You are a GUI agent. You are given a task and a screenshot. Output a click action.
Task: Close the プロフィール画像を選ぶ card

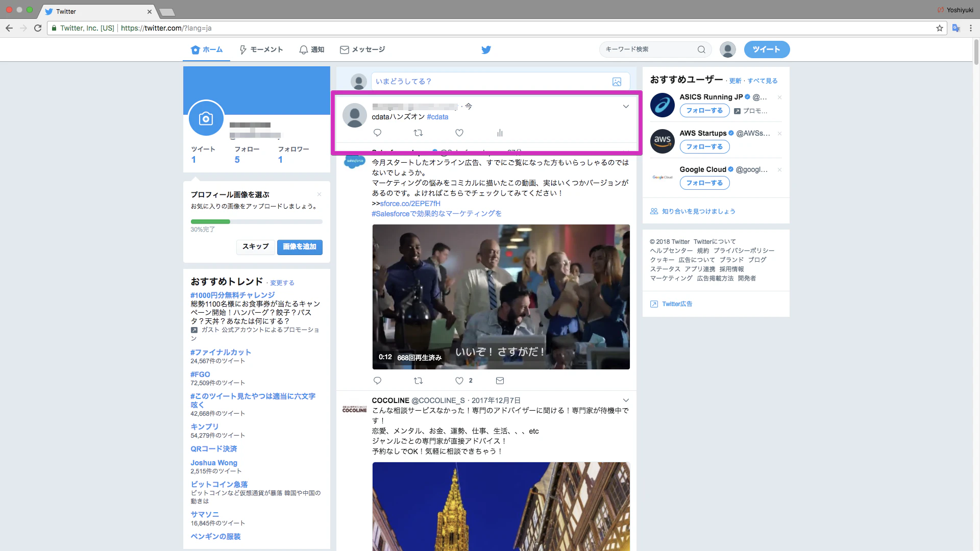point(319,194)
